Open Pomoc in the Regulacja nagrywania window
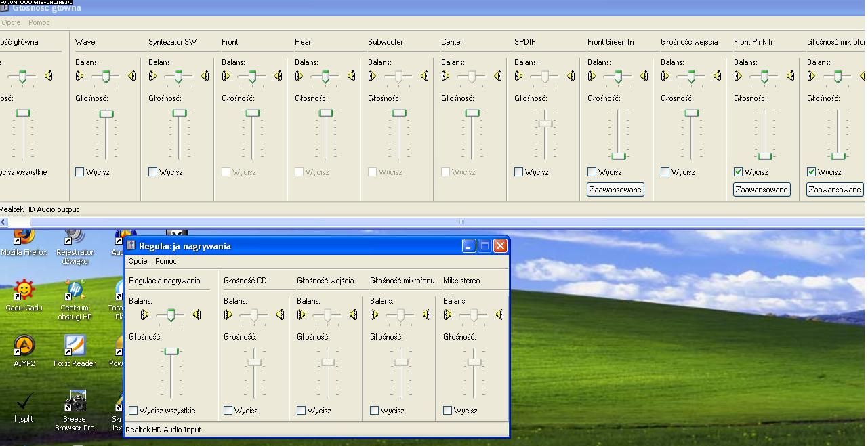 (166, 261)
